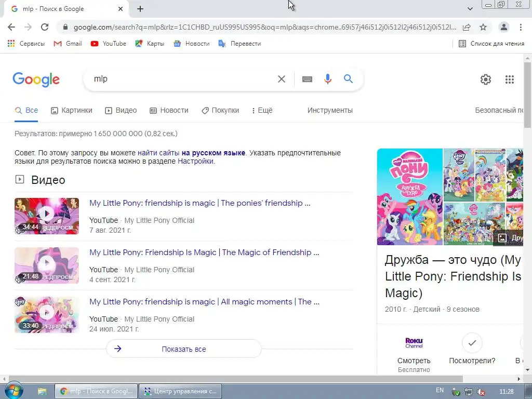Open video All magic moments link
This screenshot has height=399, width=532.
click(x=204, y=302)
